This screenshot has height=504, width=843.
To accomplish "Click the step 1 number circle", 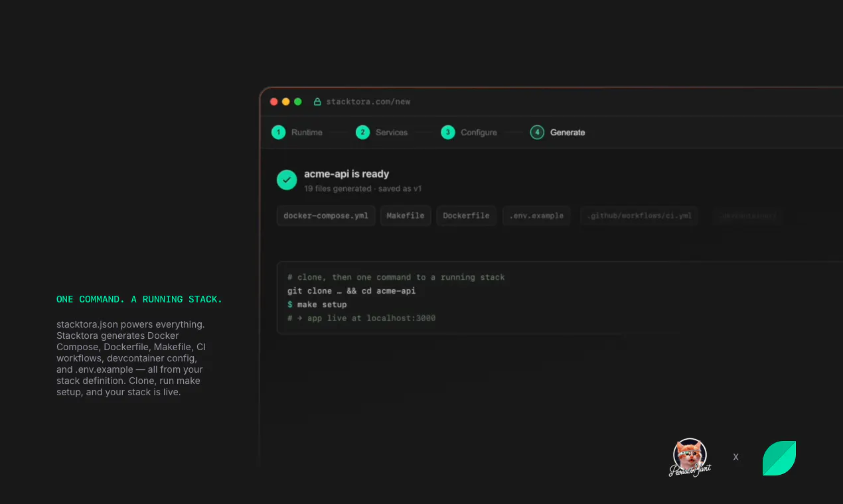I will [x=278, y=132].
